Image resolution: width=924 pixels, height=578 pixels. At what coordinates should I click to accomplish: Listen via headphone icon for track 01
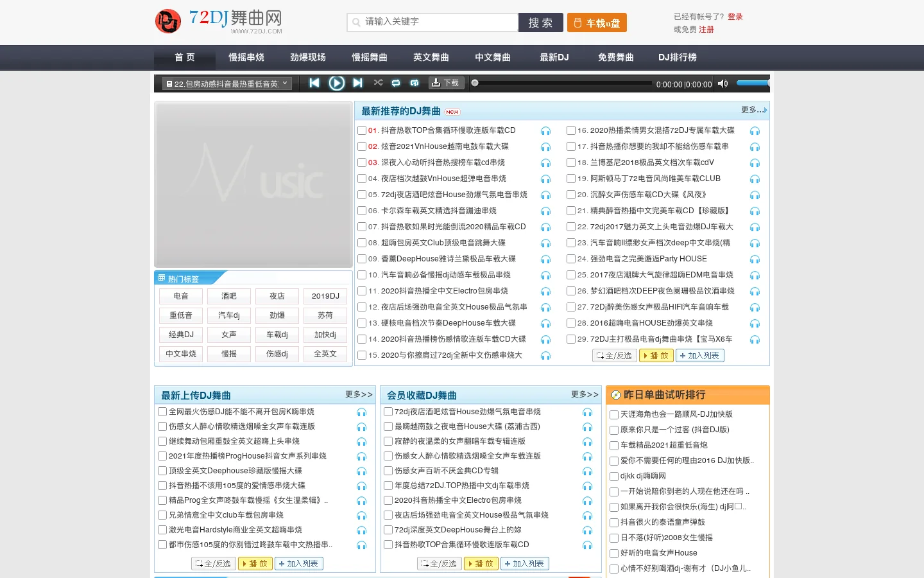[x=545, y=131]
